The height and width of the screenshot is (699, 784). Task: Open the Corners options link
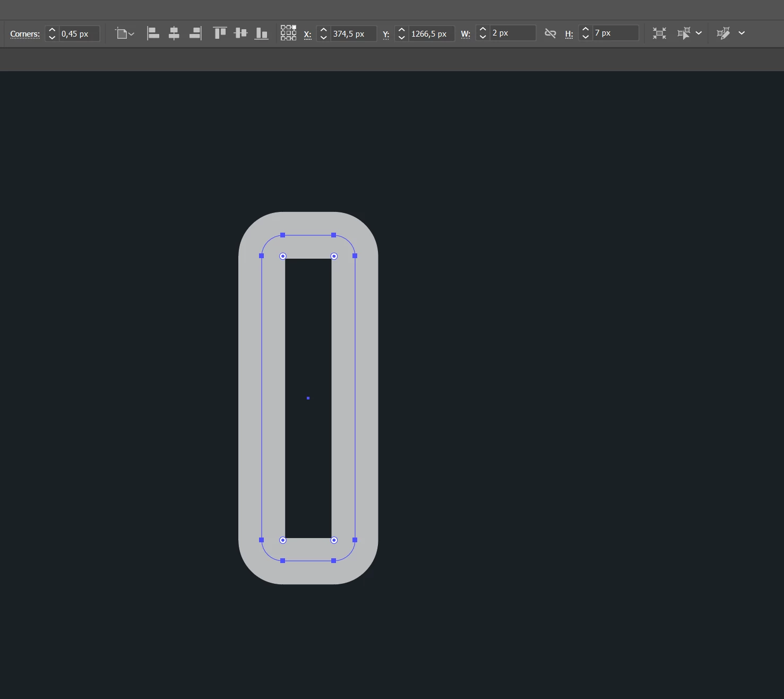(x=25, y=34)
